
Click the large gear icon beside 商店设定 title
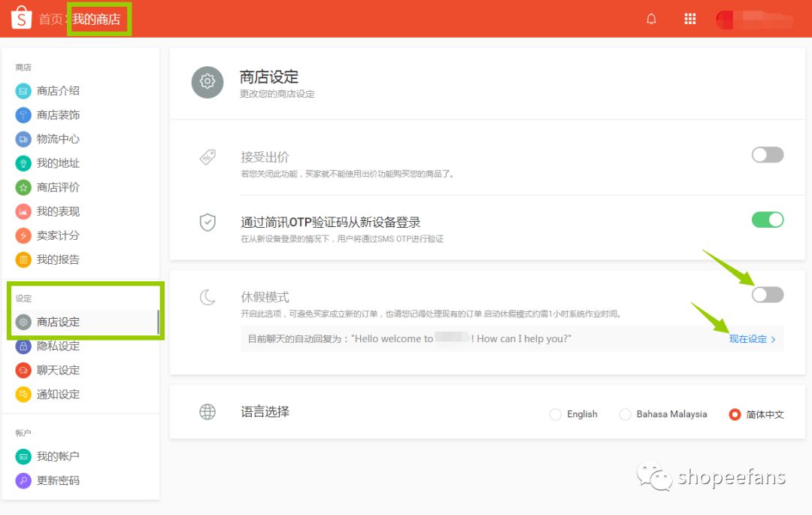(x=208, y=82)
